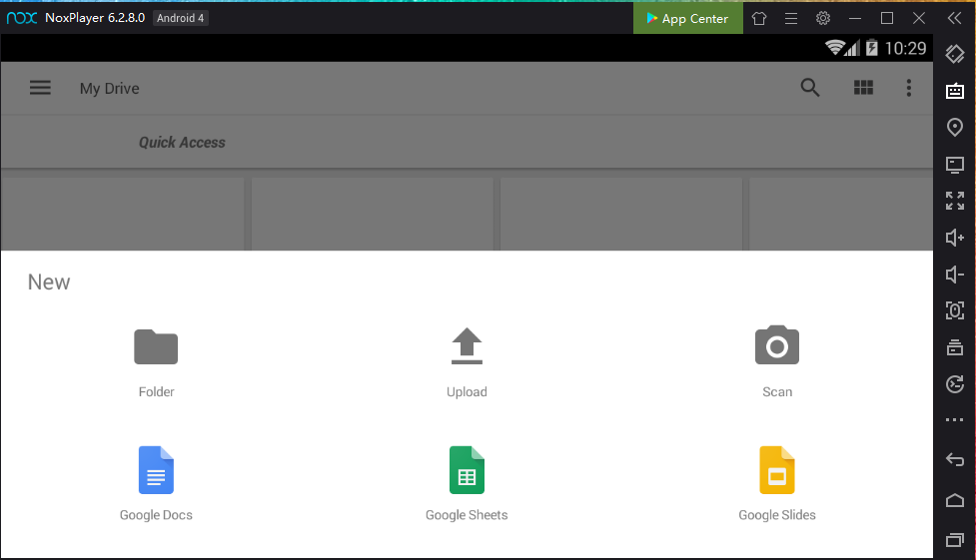This screenshot has height=560, width=976.
Task: Decrease volume in Nox sidebar
Action: (955, 275)
